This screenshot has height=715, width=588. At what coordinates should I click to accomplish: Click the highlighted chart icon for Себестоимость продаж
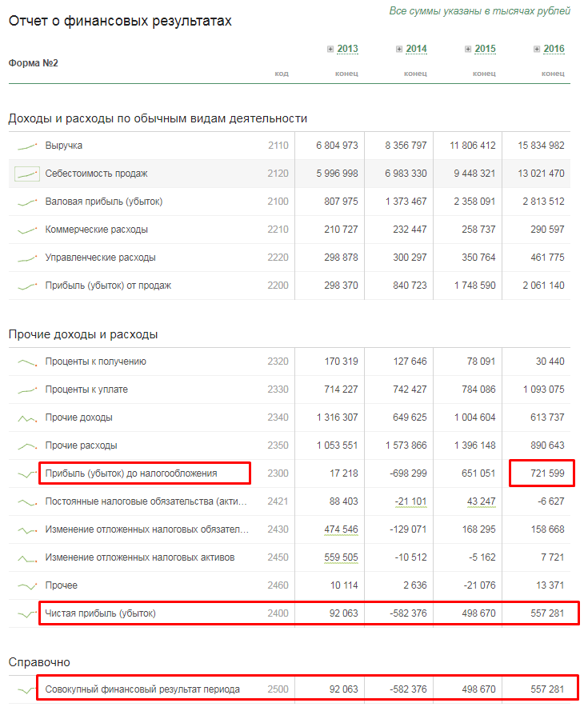(x=27, y=174)
